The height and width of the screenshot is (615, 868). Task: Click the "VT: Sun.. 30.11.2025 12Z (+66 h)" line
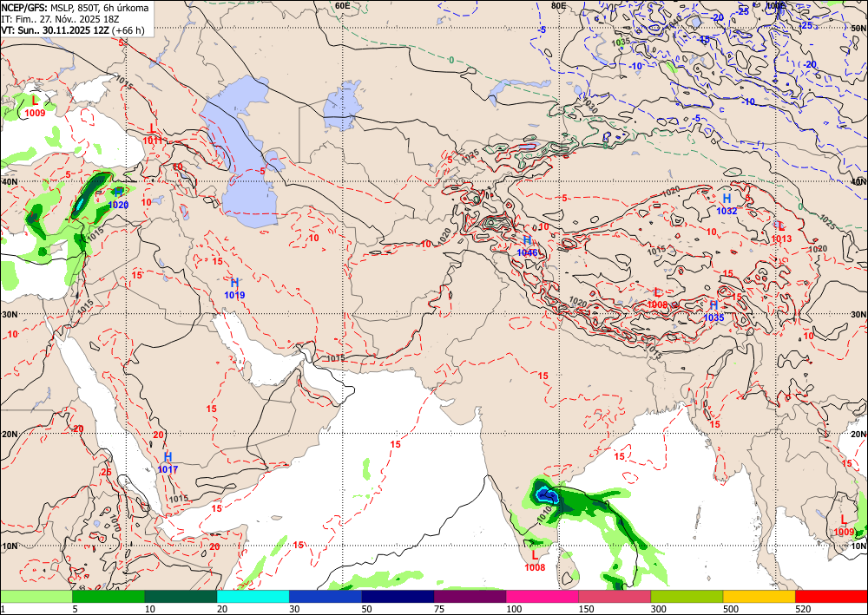pyautogui.click(x=73, y=30)
